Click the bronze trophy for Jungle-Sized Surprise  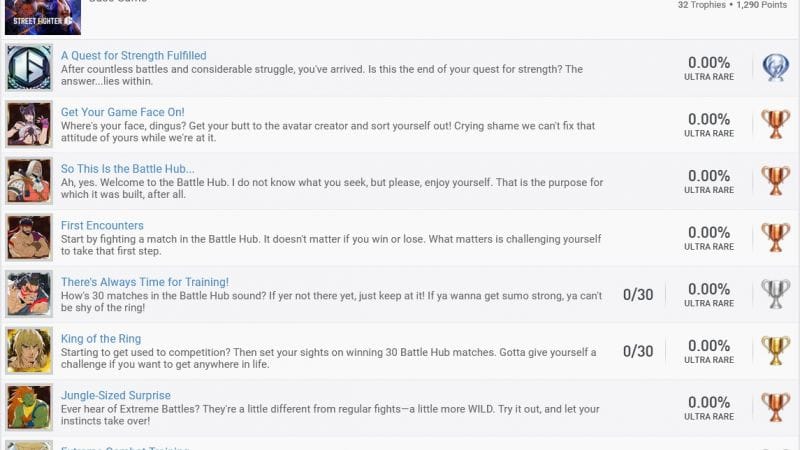click(x=776, y=407)
